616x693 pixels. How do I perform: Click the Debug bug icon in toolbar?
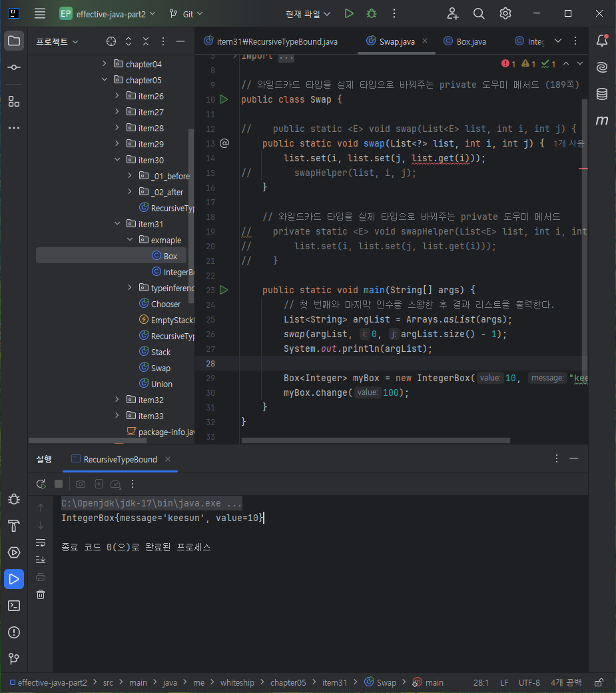372,14
